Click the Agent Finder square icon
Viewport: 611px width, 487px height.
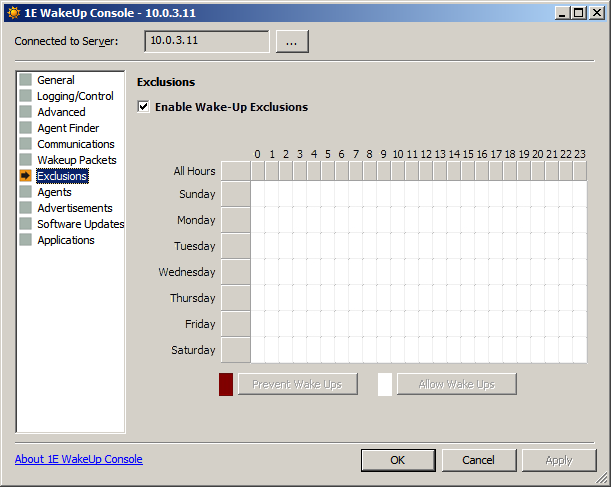[26, 128]
